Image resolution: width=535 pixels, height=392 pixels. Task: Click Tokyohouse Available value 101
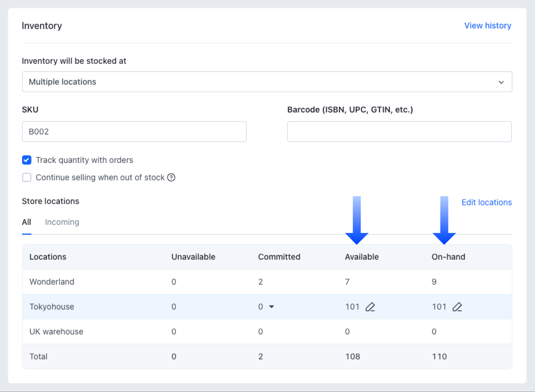[352, 307]
